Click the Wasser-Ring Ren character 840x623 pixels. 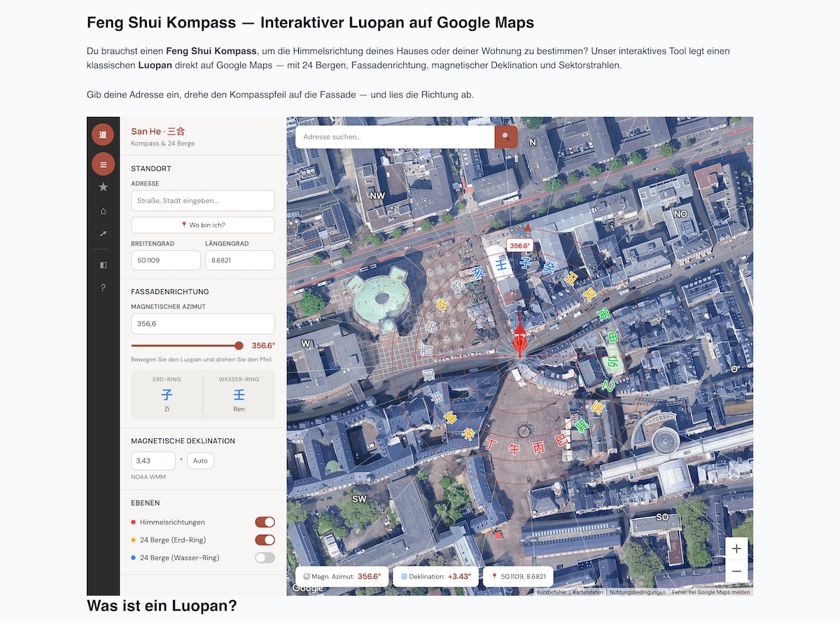tap(239, 395)
